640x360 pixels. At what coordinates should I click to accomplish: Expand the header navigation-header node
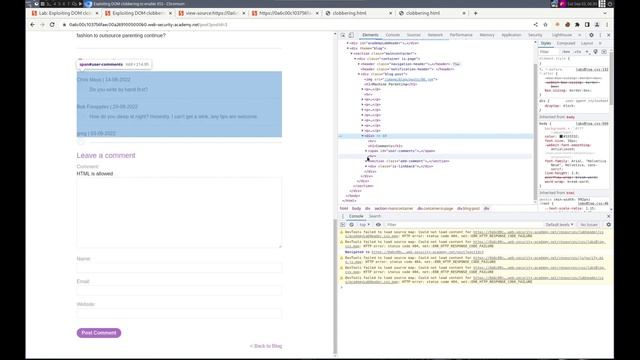point(359,64)
